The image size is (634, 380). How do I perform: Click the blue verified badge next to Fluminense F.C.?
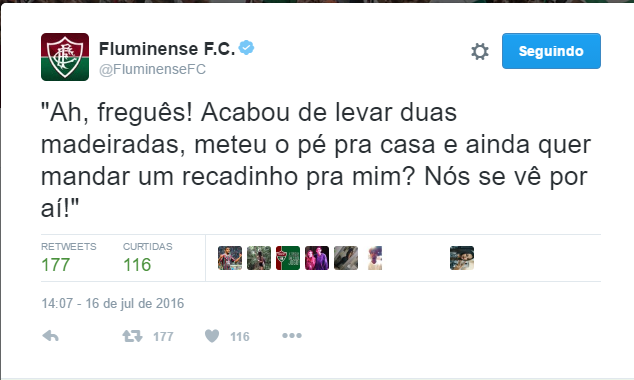[246, 48]
